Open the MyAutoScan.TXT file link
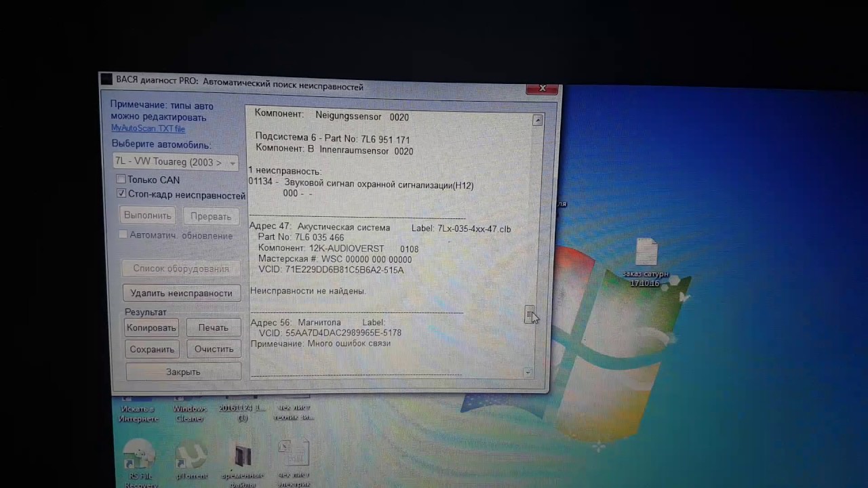Screen dimensions: 868x488 point(148,128)
